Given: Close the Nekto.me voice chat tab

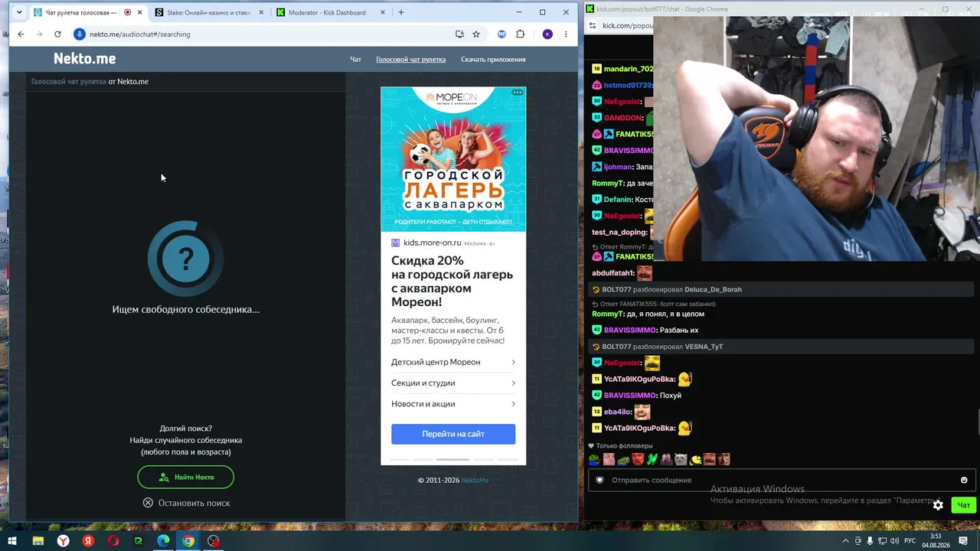Looking at the screenshot, I should [139, 12].
